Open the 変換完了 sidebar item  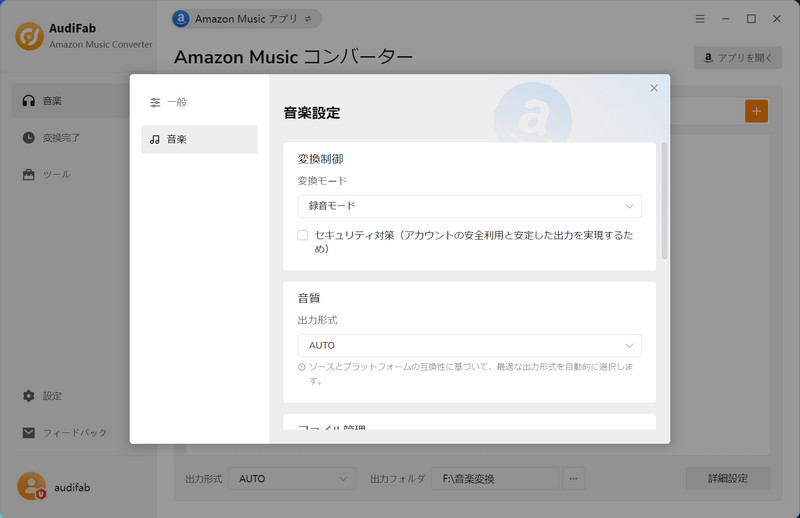[70, 138]
